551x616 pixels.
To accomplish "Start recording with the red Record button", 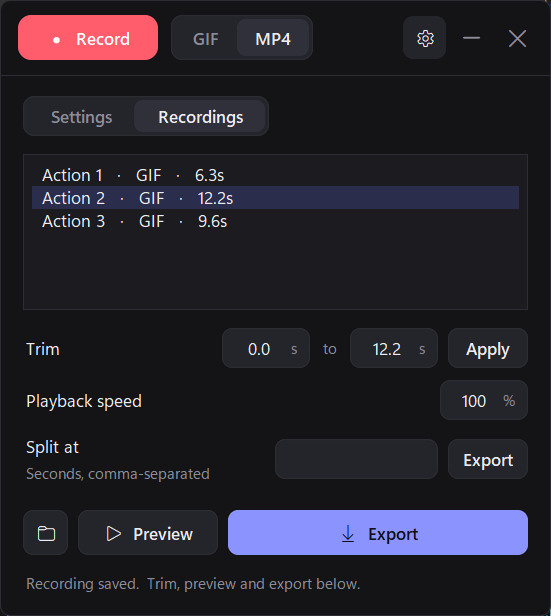I will pyautogui.click(x=88, y=38).
